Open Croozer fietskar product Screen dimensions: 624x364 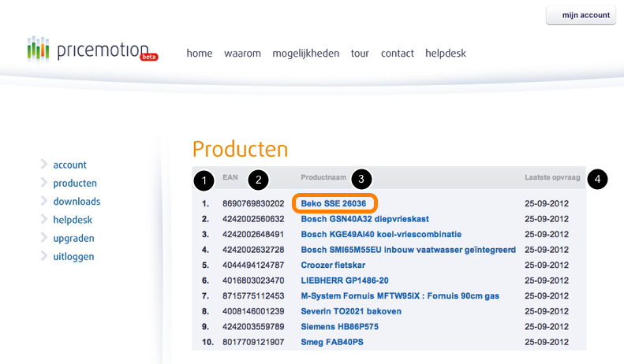(333, 265)
